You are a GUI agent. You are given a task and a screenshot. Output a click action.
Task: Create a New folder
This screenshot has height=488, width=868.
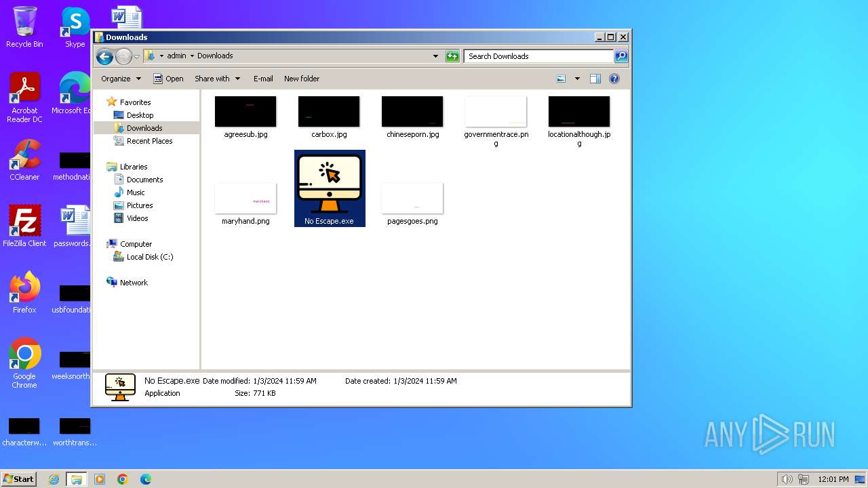[302, 79]
